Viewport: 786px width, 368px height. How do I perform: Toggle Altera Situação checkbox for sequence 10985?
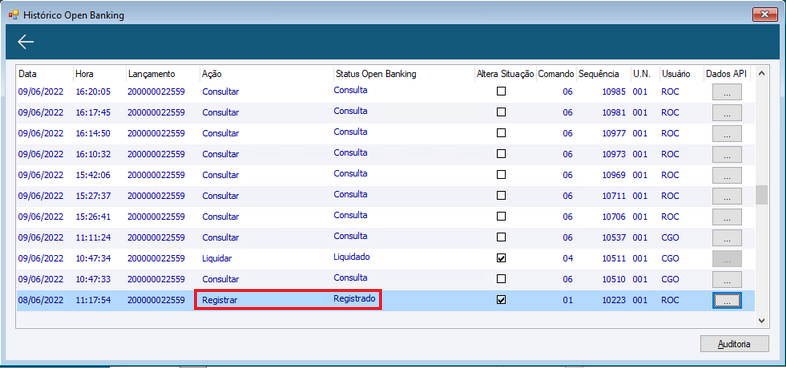pos(501,91)
